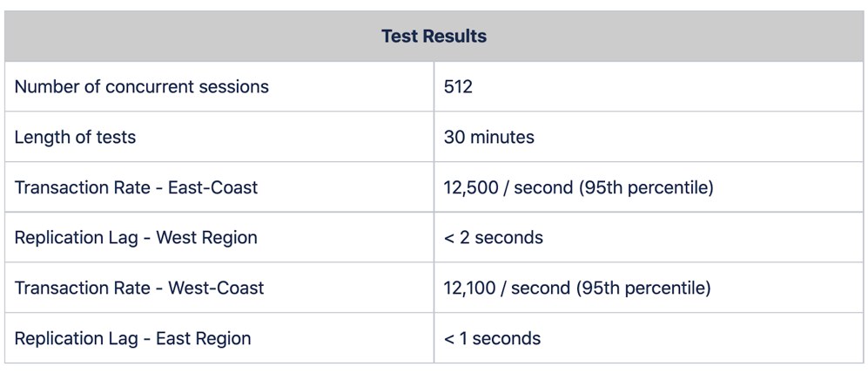Click the 30 minutes value cell

click(488, 137)
